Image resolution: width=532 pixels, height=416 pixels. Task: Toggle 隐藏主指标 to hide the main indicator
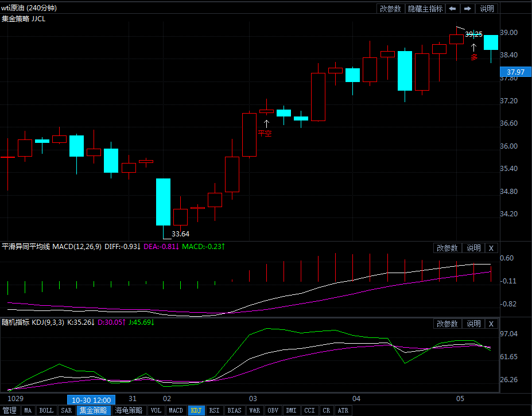(x=425, y=9)
